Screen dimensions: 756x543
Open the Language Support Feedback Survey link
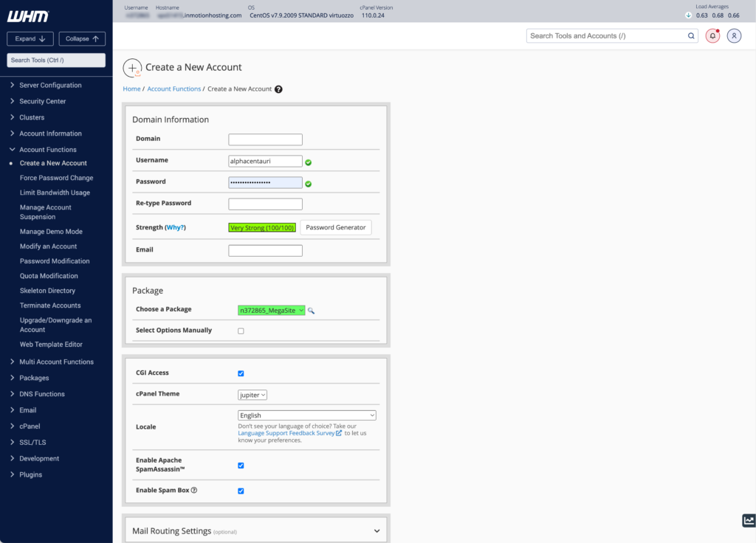tap(286, 433)
